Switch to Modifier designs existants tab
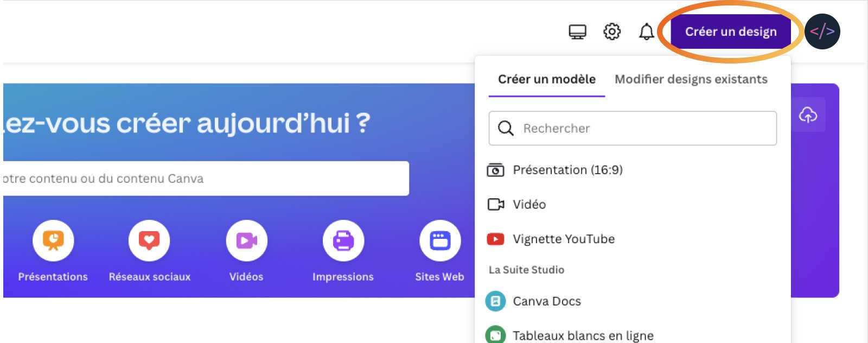 point(691,79)
